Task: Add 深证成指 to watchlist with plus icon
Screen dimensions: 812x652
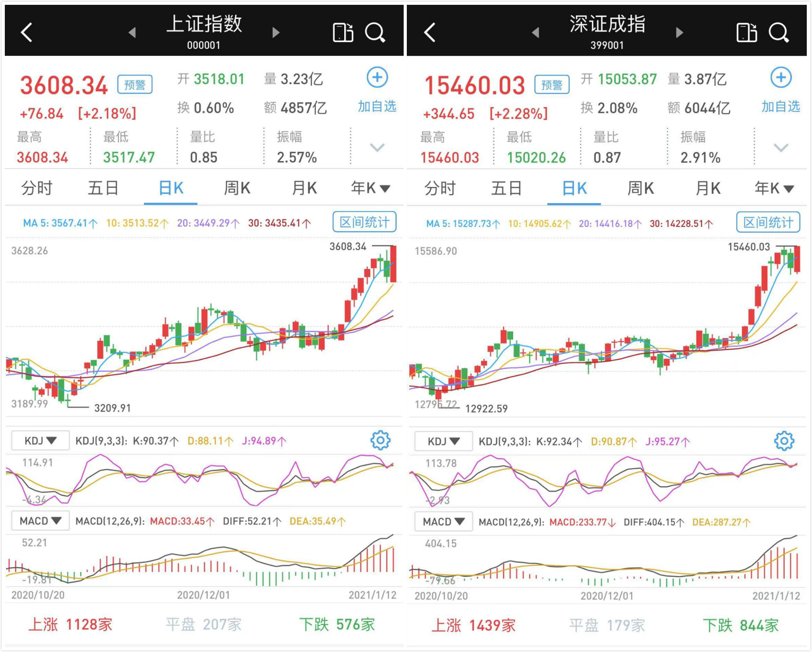Action: pyautogui.click(x=781, y=77)
